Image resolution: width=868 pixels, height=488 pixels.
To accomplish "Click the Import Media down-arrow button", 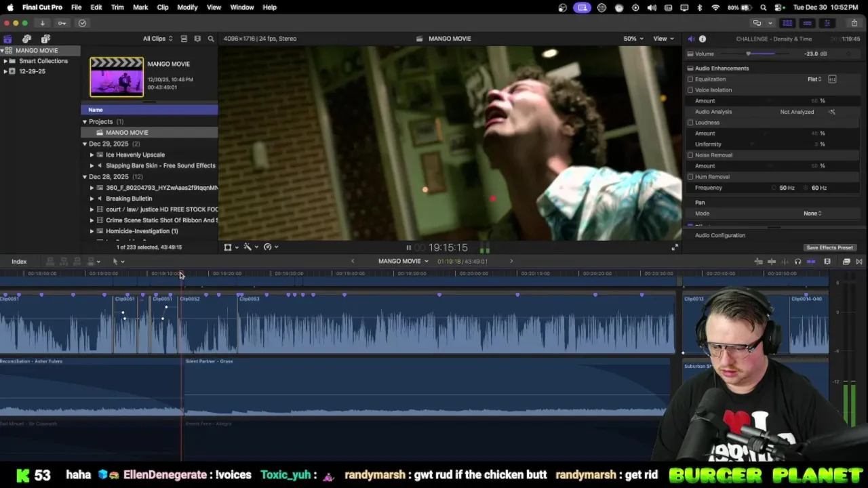I will point(42,23).
